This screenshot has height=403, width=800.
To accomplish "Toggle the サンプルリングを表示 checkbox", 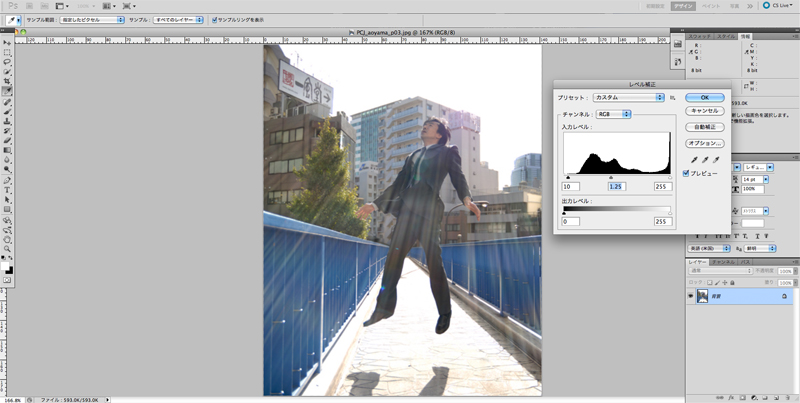I will coord(213,19).
